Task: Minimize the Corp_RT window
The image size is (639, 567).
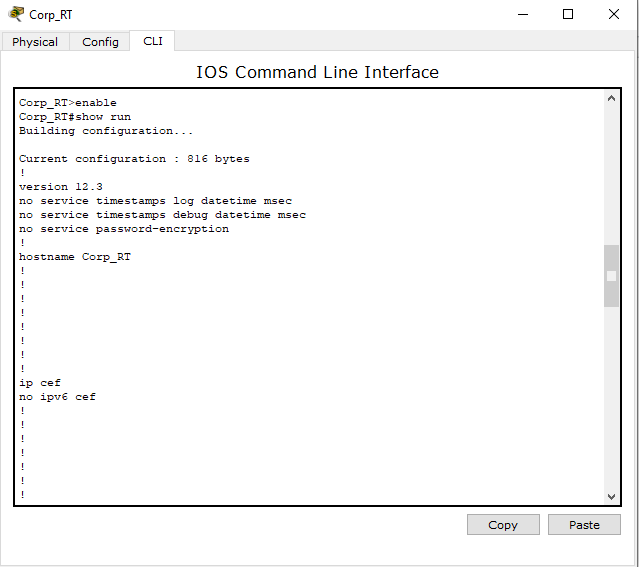Action: (522, 14)
